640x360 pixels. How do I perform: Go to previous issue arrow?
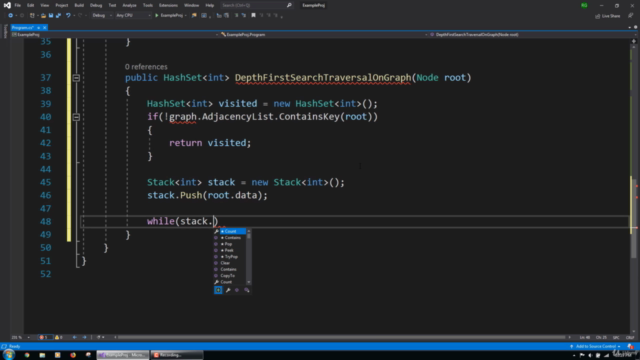[x=75, y=338]
